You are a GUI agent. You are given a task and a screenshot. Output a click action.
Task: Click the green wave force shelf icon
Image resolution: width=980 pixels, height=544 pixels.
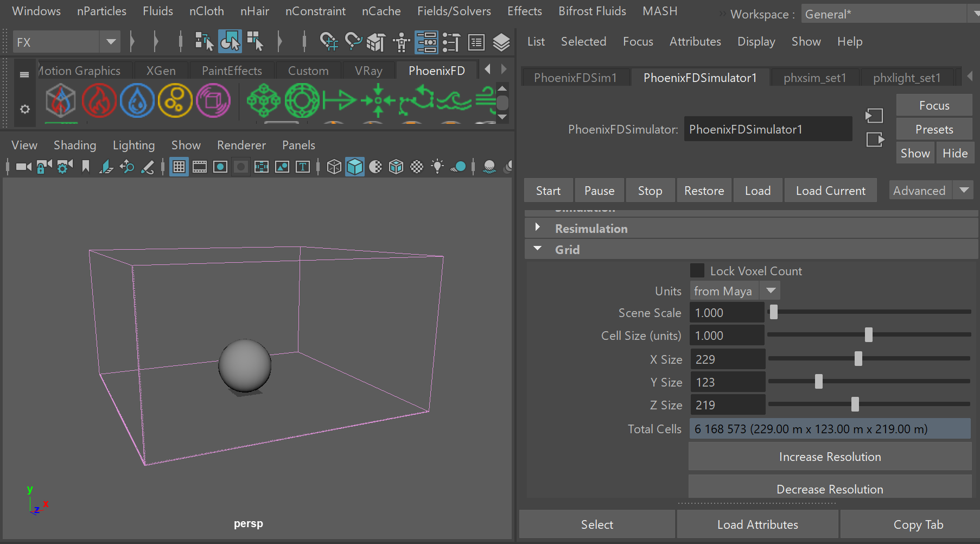coord(454,100)
